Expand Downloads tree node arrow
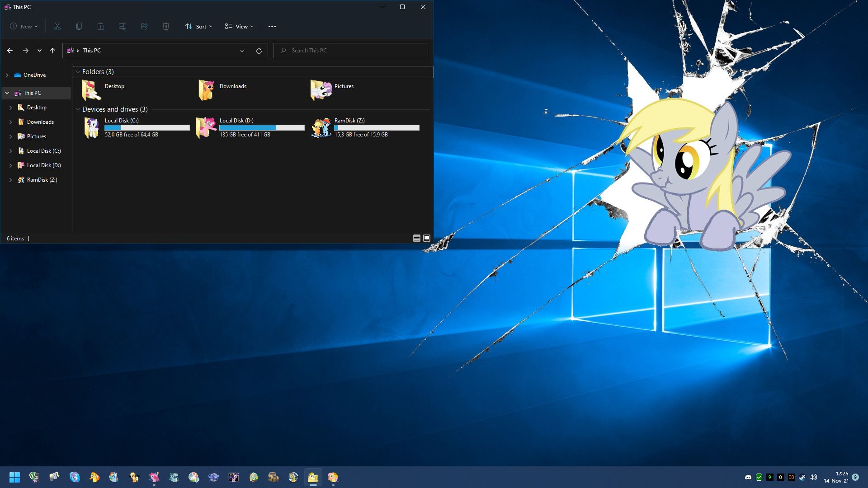Image resolution: width=868 pixels, height=488 pixels. pyautogui.click(x=10, y=122)
